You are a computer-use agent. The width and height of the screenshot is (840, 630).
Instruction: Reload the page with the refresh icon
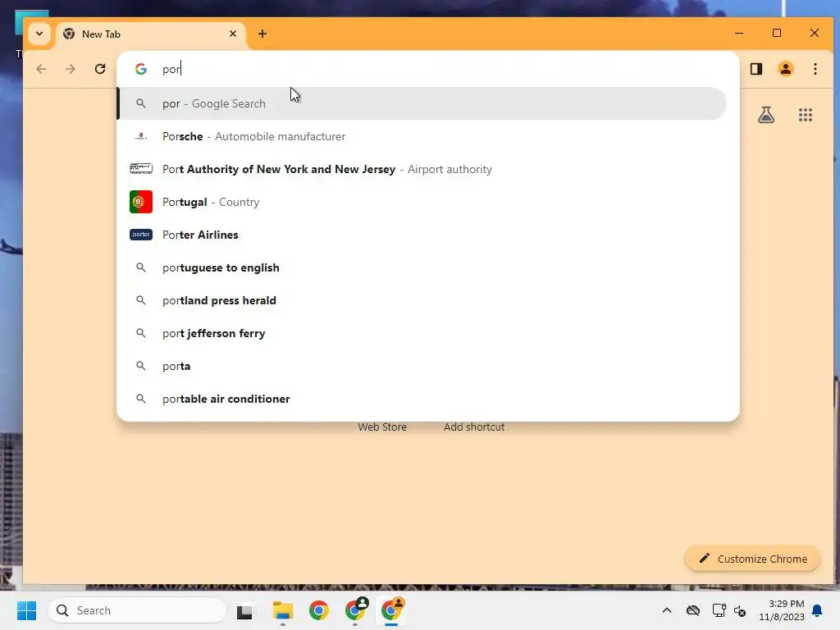tap(100, 69)
